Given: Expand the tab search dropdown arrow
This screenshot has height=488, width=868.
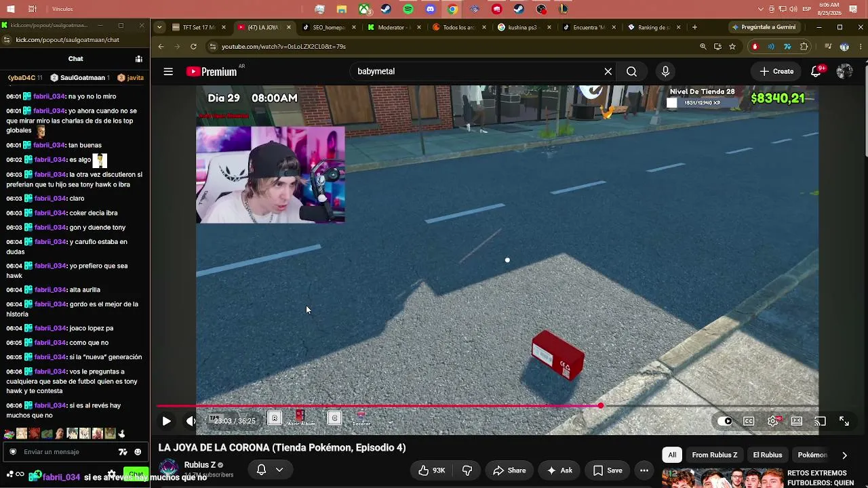Looking at the screenshot, I should click(159, 27).
